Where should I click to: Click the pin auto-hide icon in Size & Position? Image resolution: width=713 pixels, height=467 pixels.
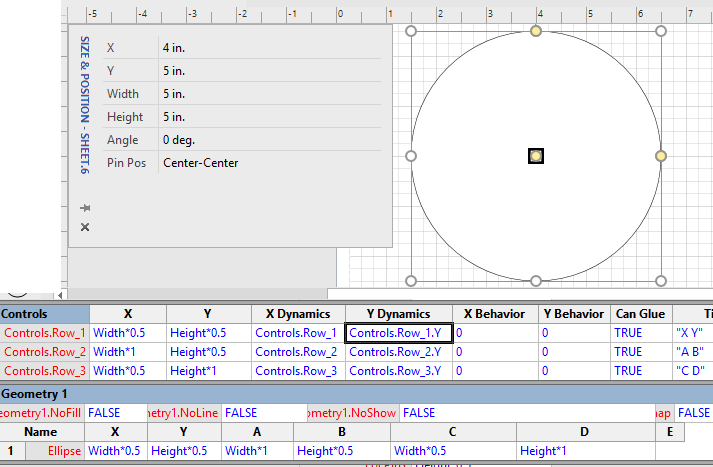[x=85, y=208]
